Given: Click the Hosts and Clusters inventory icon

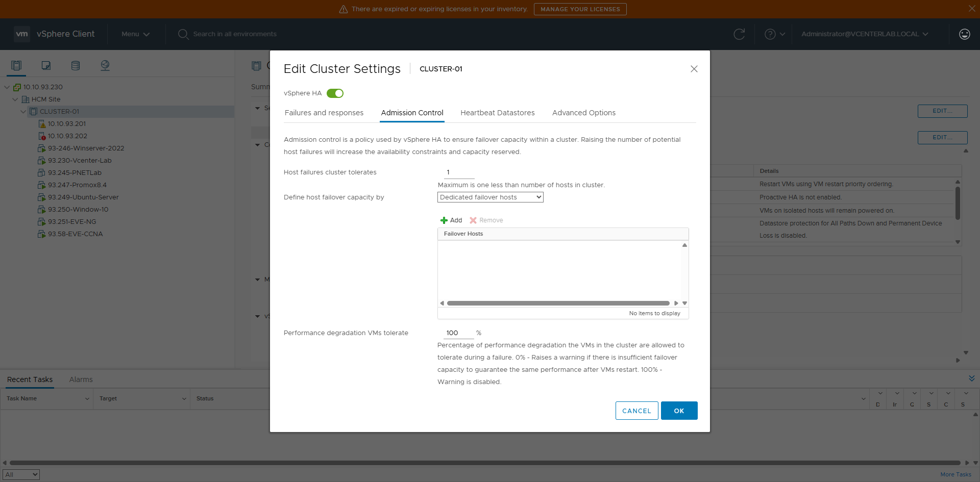Looking at the screenshot, I should (16, 65).
